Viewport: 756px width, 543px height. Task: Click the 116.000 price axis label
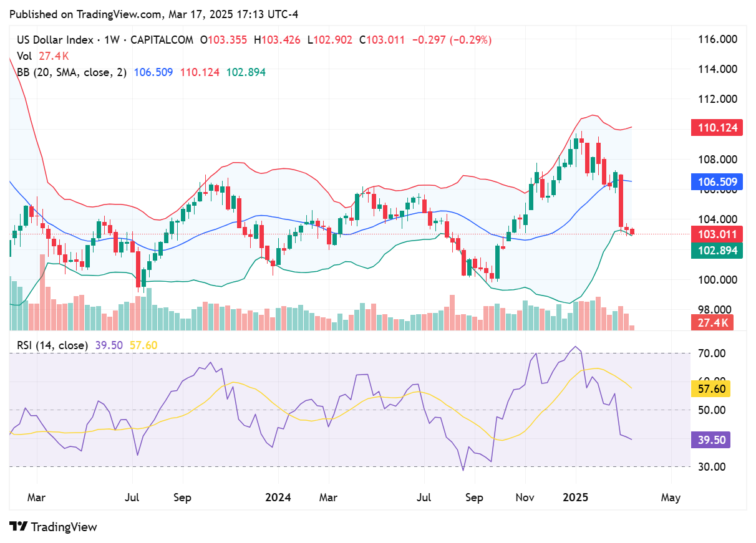[x=717, y=39]
